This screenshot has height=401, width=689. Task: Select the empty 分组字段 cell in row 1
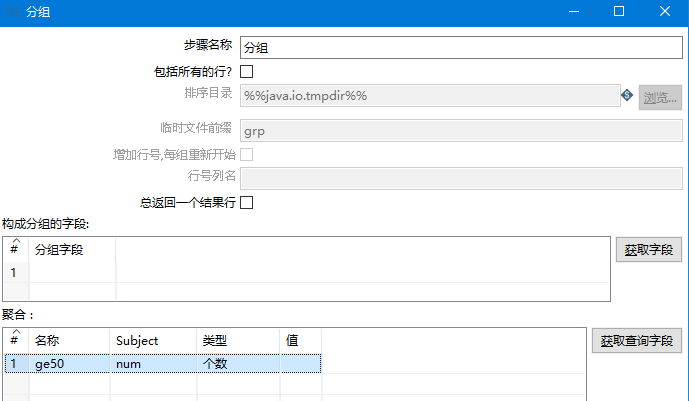click(x=72, y=272)
